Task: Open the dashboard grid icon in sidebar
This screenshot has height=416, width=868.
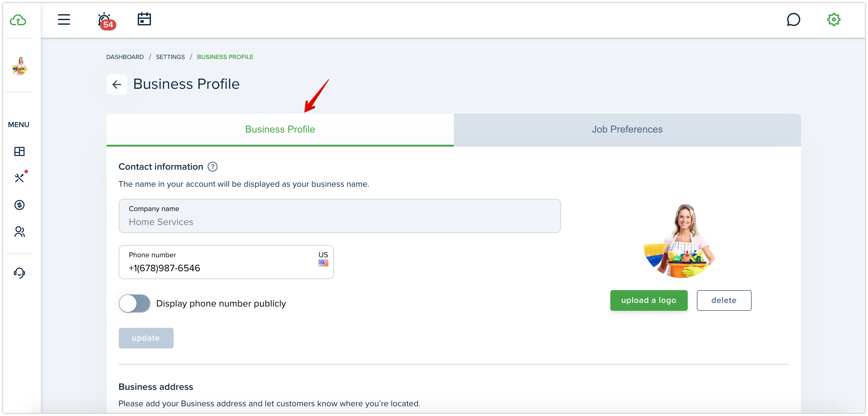Action: (x=19, y=151)
